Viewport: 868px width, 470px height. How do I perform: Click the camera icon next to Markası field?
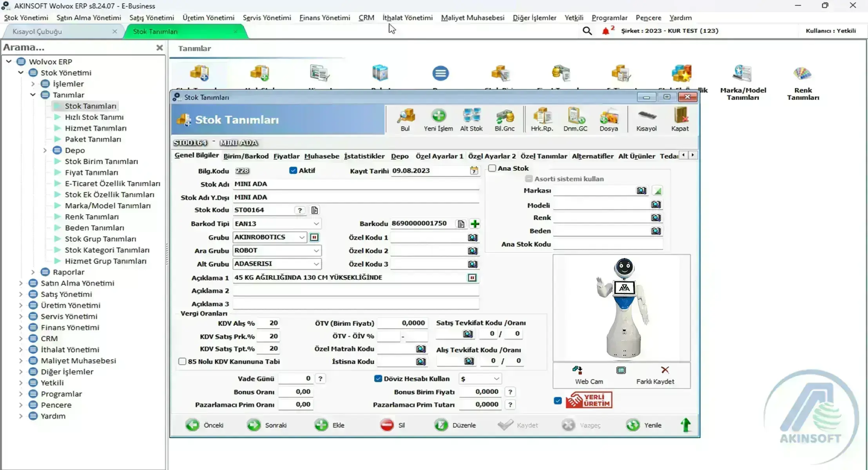point(641,190)
